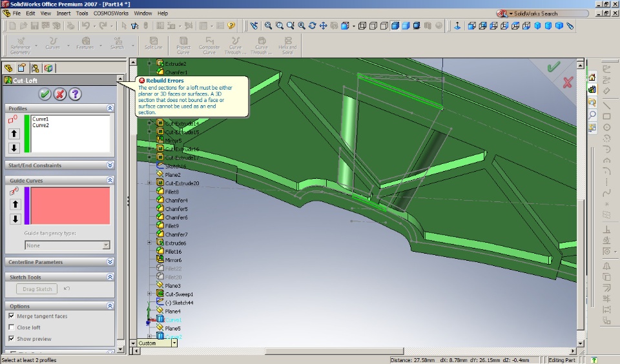This screenshot has width=620, height=364.
Task: Select the Pan view tool
Action: click(323, 26)
